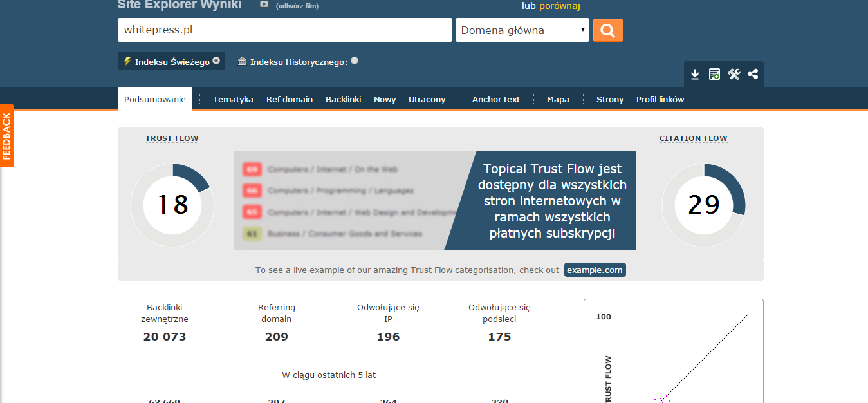The width and height of the screenshot is (868, 403).
Task: Click the video play icon beside odtwórz film
Action: pos(264,5)
